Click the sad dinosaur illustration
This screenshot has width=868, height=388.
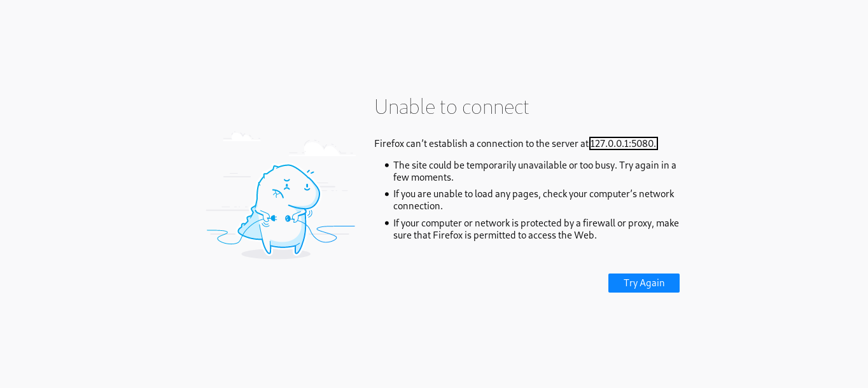(x=281, y=204)
